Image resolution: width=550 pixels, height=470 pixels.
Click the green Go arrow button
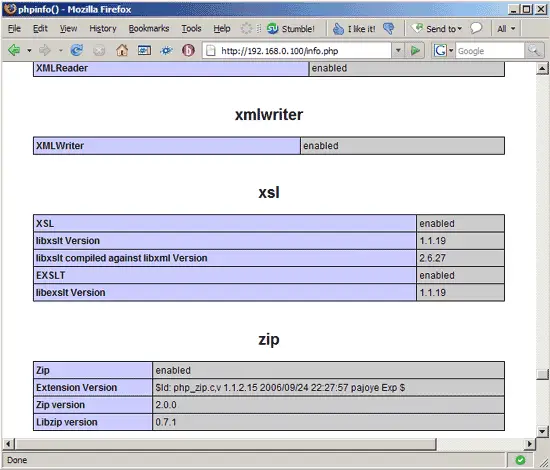415,51
